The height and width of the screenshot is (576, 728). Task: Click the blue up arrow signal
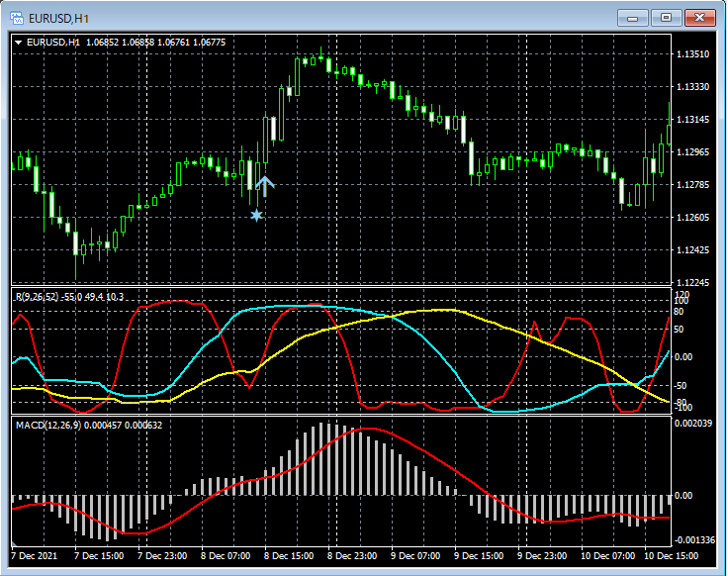coord(265,185)
